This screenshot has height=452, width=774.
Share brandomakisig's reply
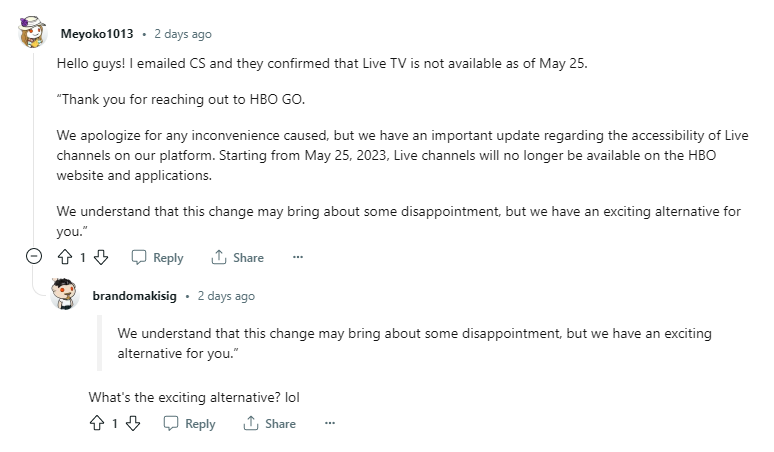point(269,423)
